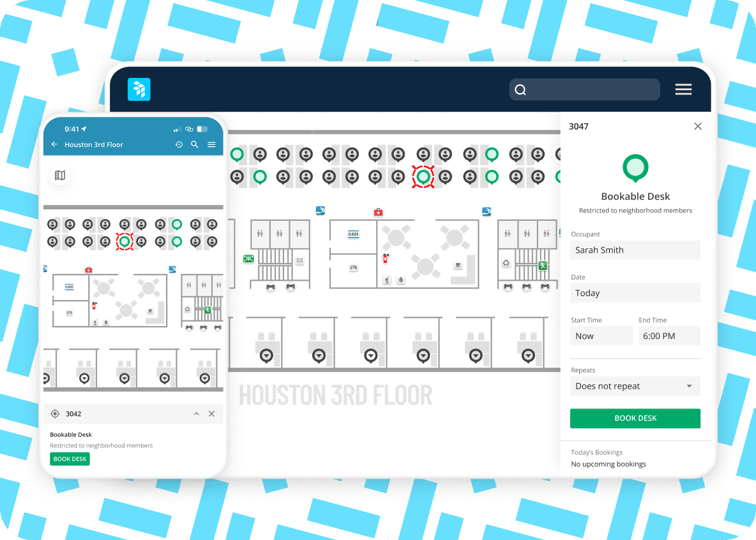Click the red fire extinguisher icon on the desktop map
Image resolution: width=756 pixels, height=540 pixels.
(385, 259)
